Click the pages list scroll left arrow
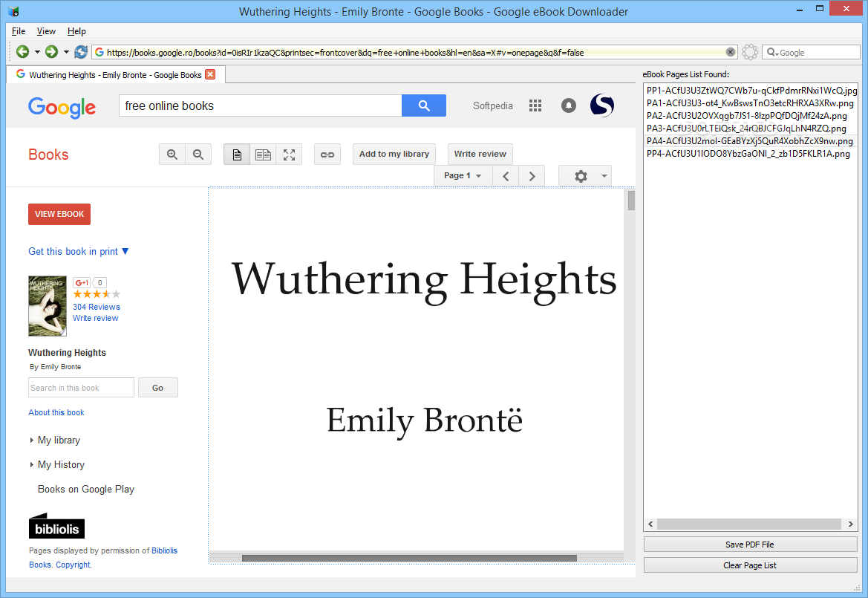 [650, 524]
